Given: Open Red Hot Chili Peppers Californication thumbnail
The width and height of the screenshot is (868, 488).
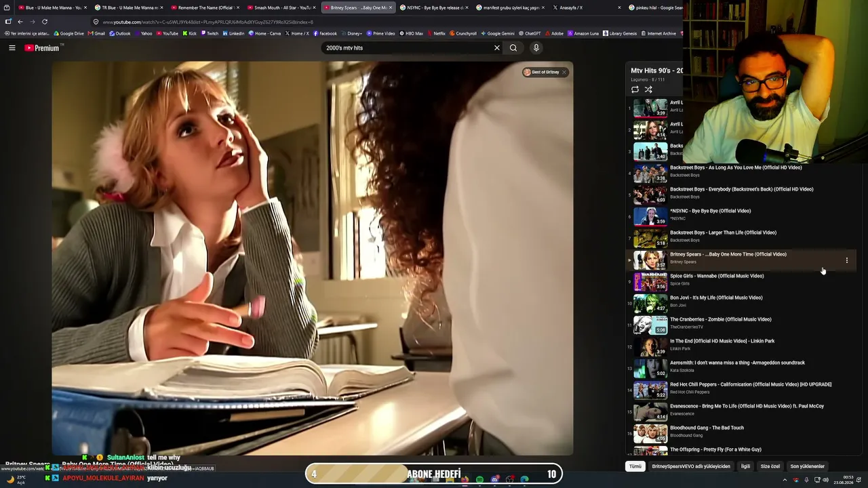Looking at the screenshot, I should point(650,390).
